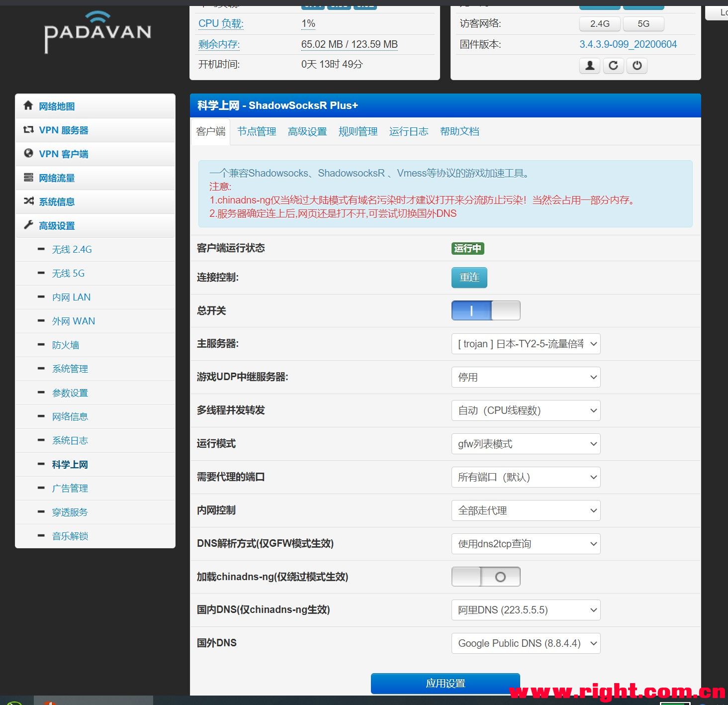This screenshot has height=705, width=728.
Task: Open the 游戏UDP中继服务器 dropdown
Action: pyautogui.click(x=526, y=377)
